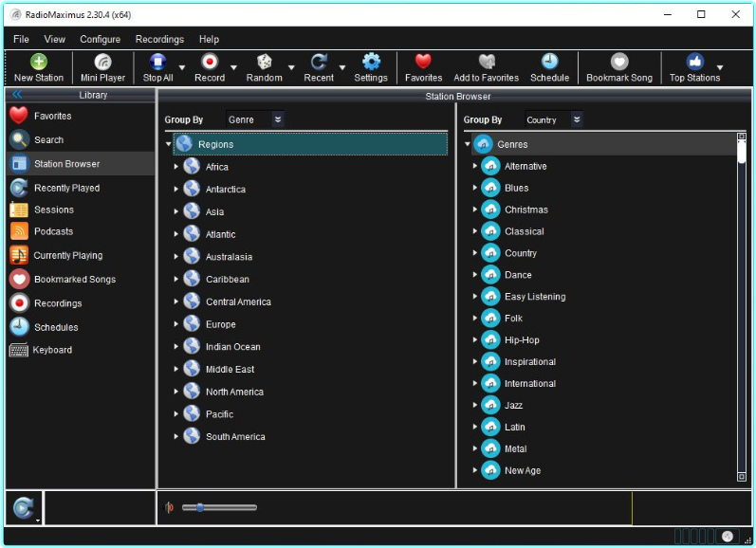Open Settings gear icon in toolbar
The image size is (756, 548).
(x=371, y=63)
